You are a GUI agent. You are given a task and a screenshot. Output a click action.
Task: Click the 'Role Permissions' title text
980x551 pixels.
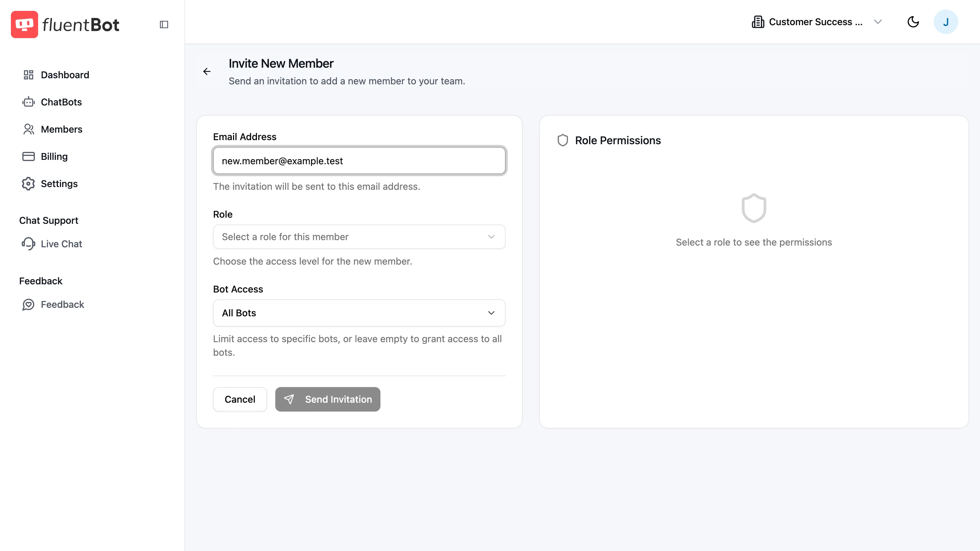pos(618,140)
